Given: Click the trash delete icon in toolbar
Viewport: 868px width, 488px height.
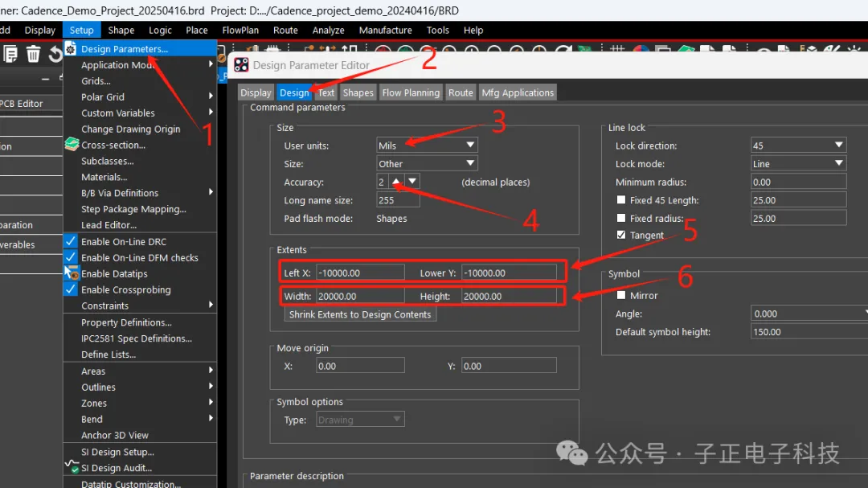Looking at the screenshot, I should tap(33, 54).
